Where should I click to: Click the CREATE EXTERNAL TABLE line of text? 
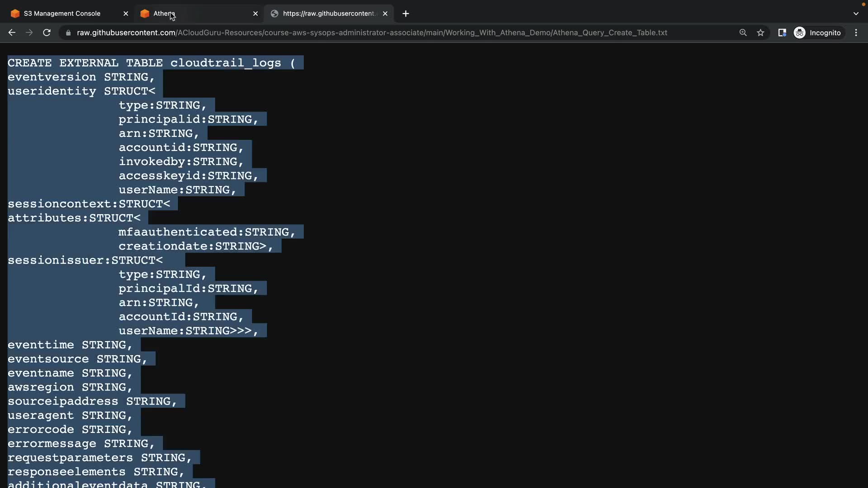pos(151,63)
